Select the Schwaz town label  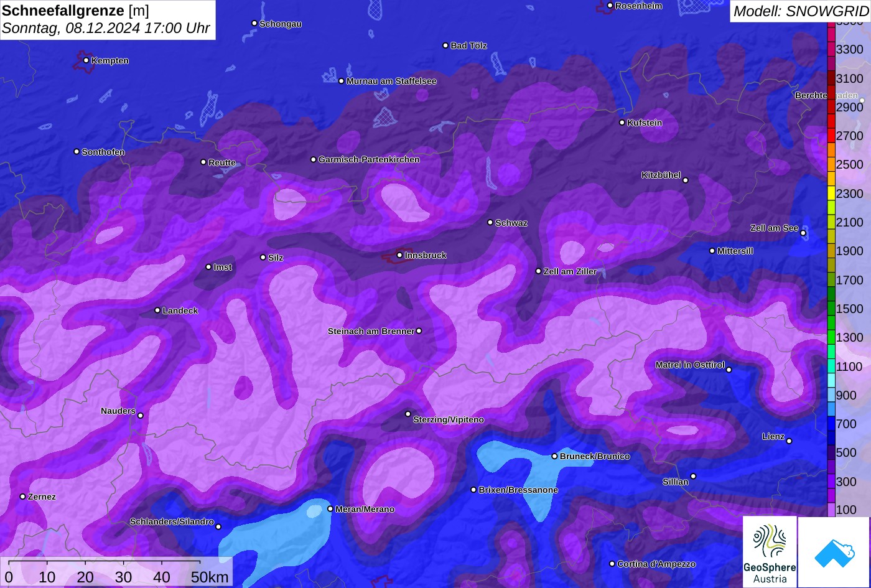click(x=511, y=223)
